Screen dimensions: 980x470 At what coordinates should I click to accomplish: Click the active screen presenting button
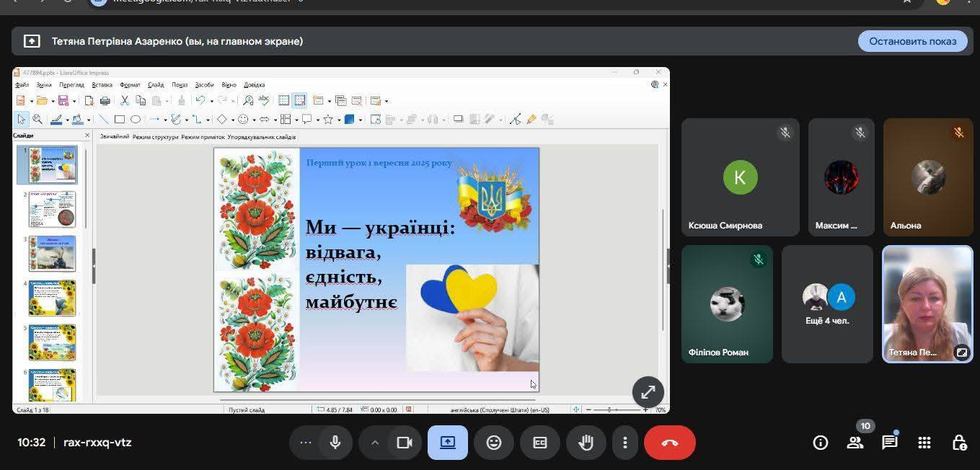448,443
